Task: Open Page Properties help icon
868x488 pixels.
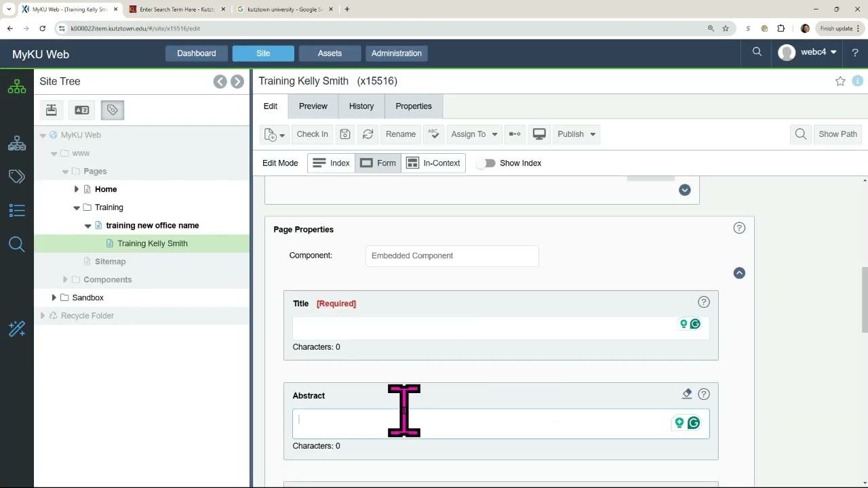Action: pos(740,228)
